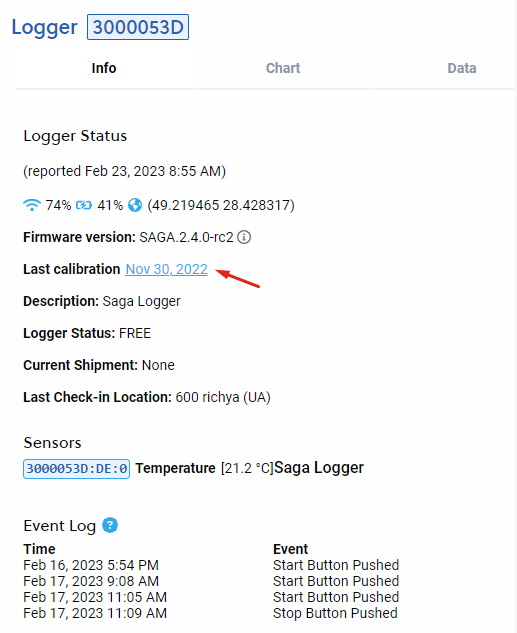Open the Nov 30, 2022 calibration link
517x633 pixels.
(x=167, y=269)
